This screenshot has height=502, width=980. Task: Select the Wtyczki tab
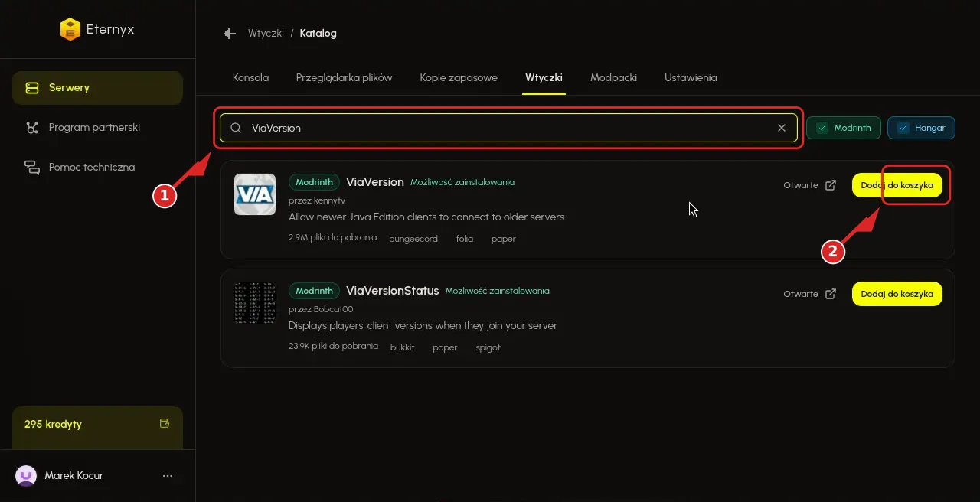(544, 77)
